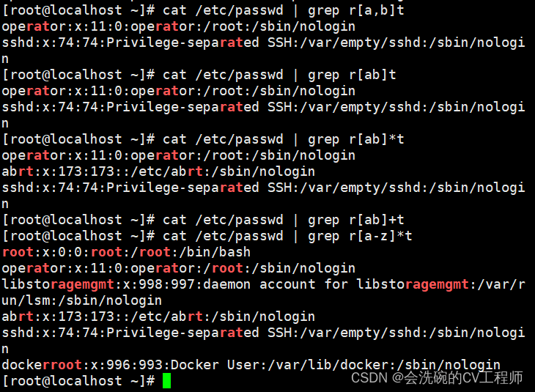The image size is (535, 392).
Task: Click the first abrt:x:173:173 output line
Action: click(158, 171)
